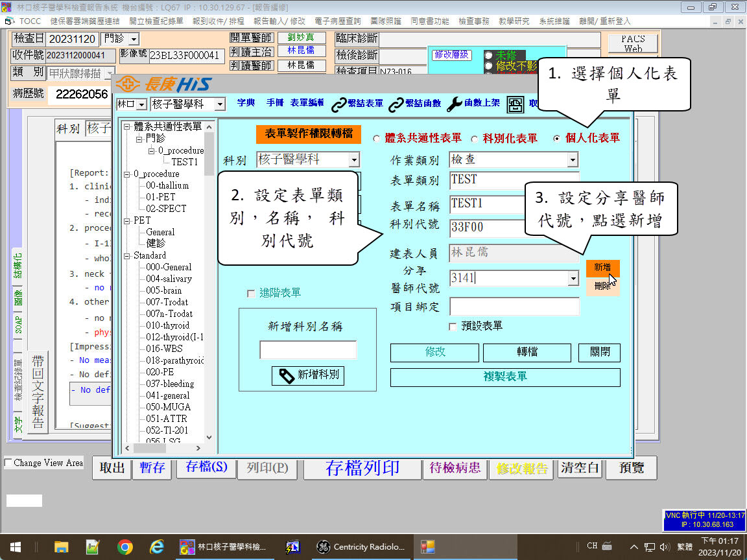Select the 科別化表單 radio button

coord(475,139)
